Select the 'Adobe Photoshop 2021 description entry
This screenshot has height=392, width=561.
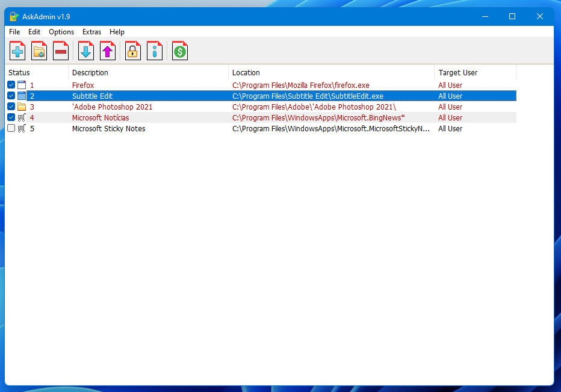coord(113,107)
